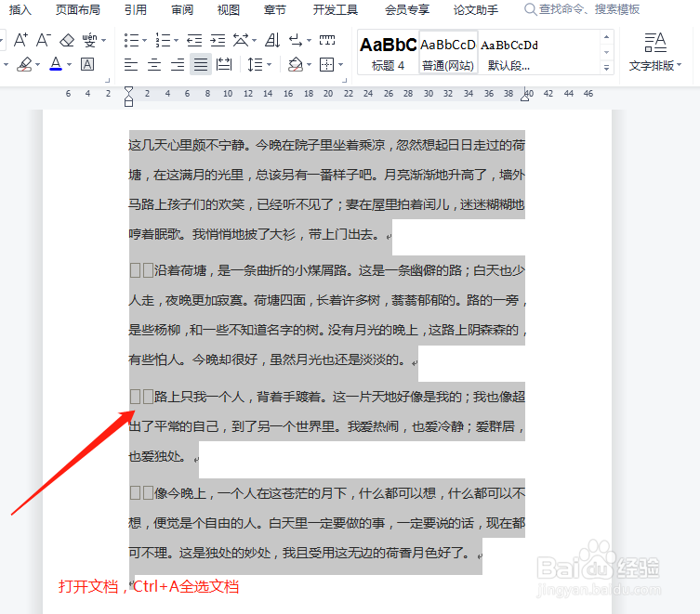Viewport: 700px width, 614px height.
Task: Align text right
Action: [x=178, y=65]
